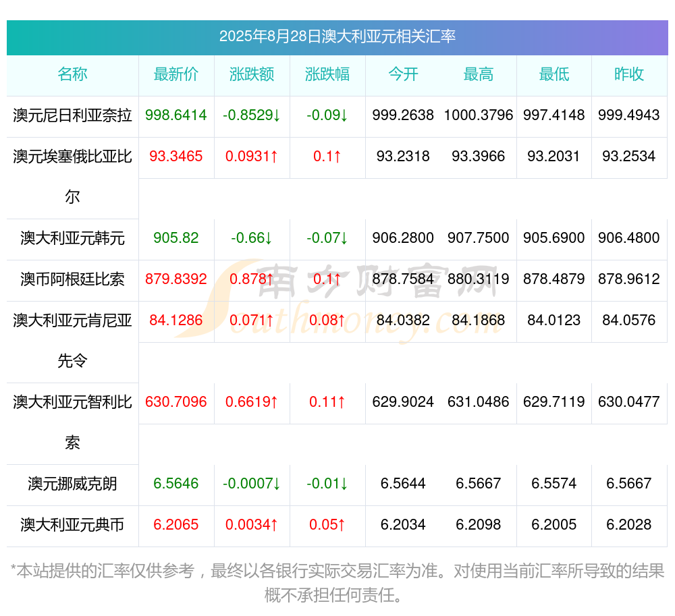The width and height of the screenshot is (675, 616).
Task: Click change amount 0.071↑
Action: pyautogui.click(x=251, y=320)
